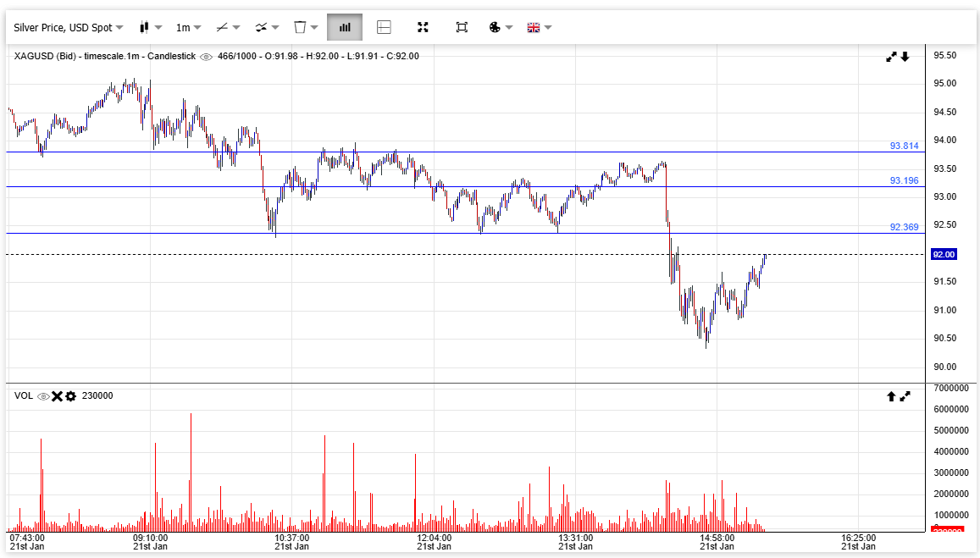Open the Silver Price, USD Spot selector
This screenshot has width=980, height=558.
(x=68, y=27)
